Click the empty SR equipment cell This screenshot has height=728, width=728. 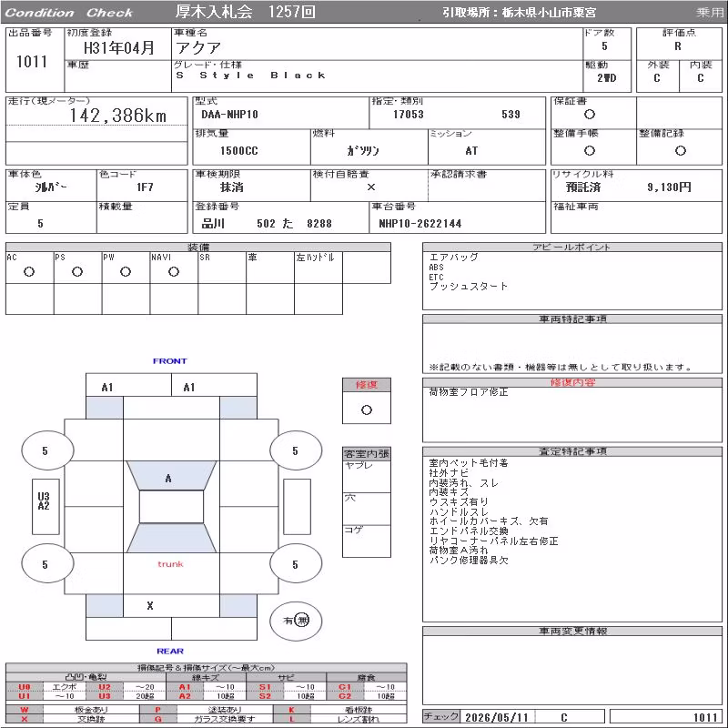coord(222,268)
